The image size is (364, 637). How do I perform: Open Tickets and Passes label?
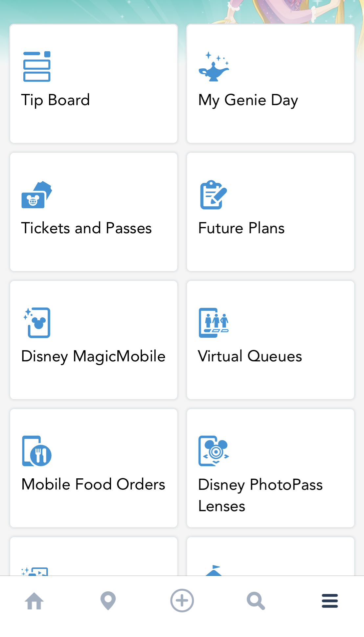[86, 228]
